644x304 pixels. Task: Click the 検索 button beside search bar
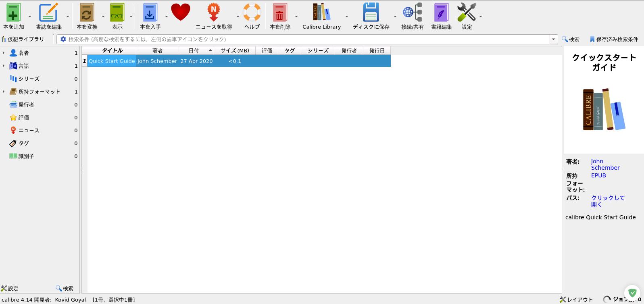click(x=571, y=39)
